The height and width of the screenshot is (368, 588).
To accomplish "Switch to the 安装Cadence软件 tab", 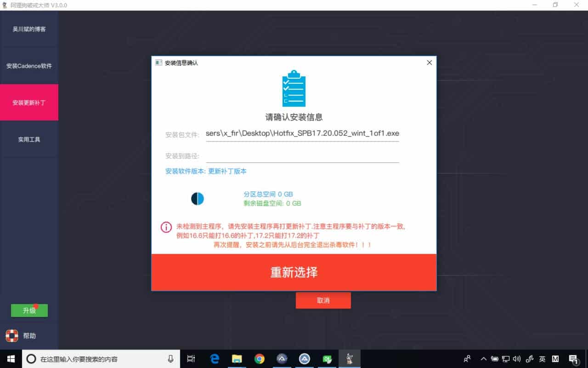I will [x=29, y=66].
